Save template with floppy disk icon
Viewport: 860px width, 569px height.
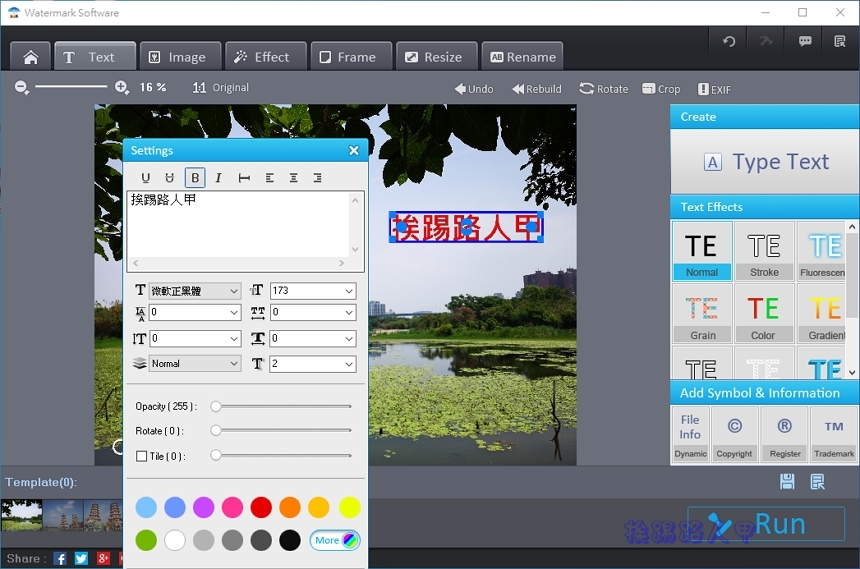788,482
